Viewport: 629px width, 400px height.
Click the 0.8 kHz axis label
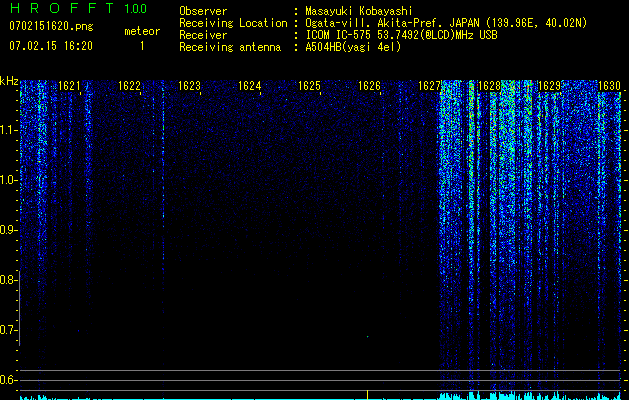pos(8,280)
